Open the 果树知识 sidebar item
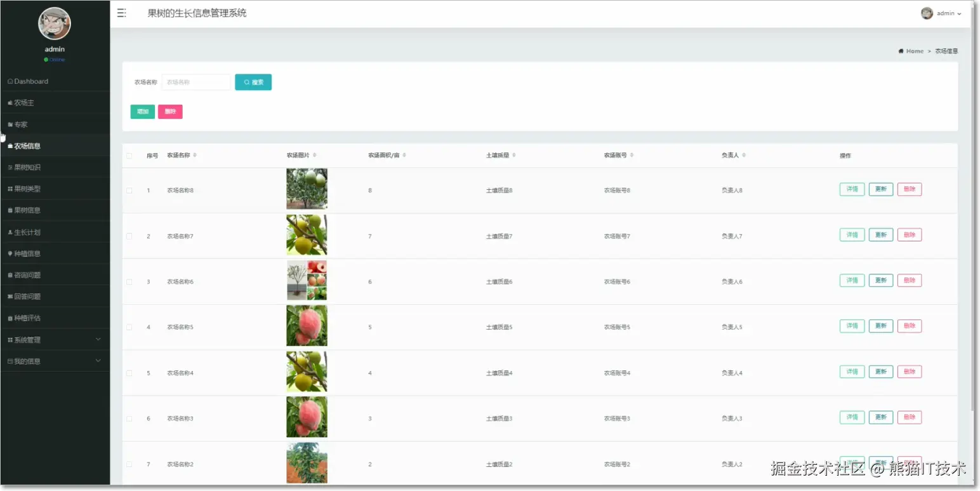The width and height of the screenshot is (980, 491). pos(55,168)
